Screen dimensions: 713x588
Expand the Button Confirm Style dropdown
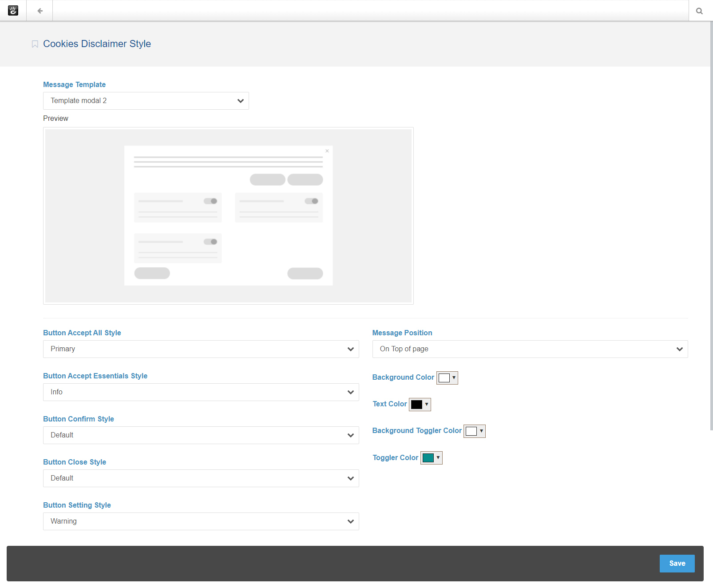pyautogui.click(x=201, y=435)
